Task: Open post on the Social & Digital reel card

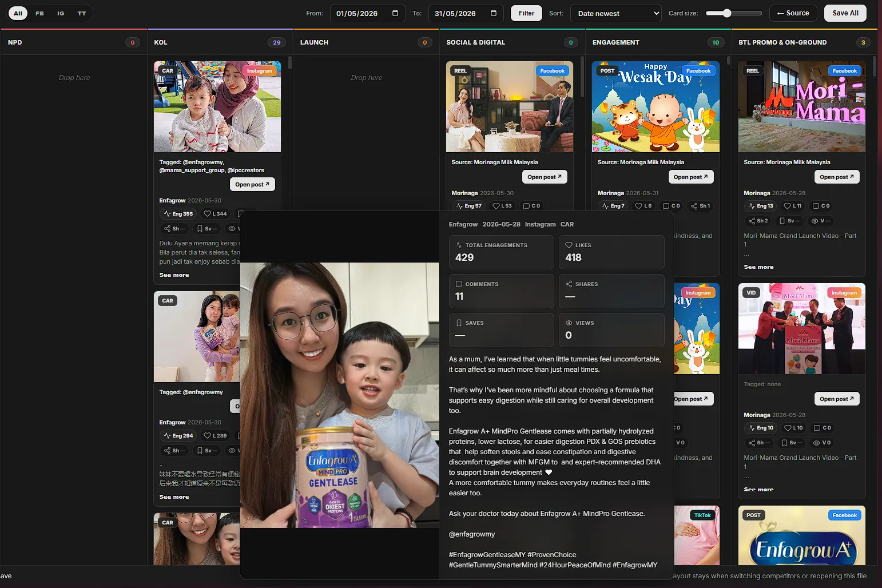Action: pos(545,177)
